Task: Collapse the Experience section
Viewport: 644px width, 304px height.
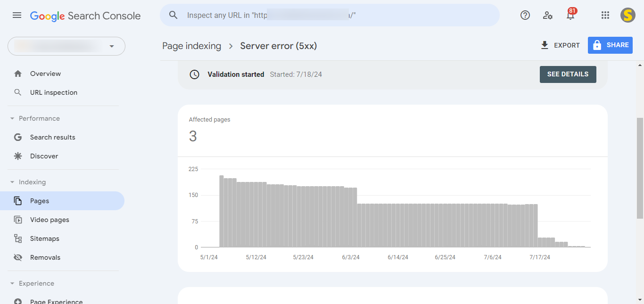Action: coord(12,283)
